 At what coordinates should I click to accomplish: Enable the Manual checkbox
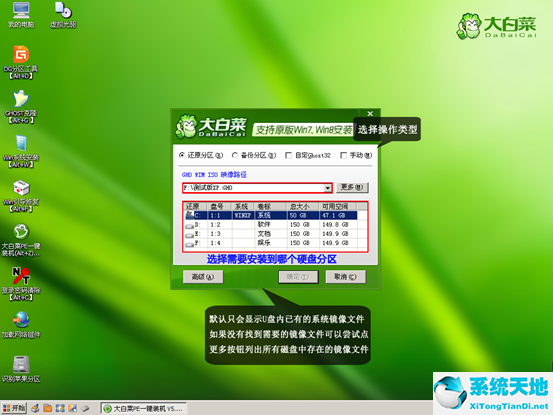(344, 155)
